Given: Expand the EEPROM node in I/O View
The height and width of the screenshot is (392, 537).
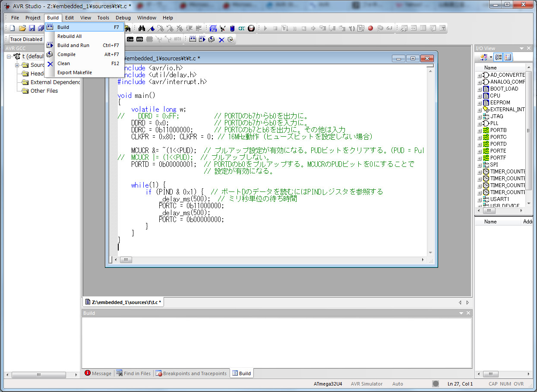Looking at the screenshot, I should [480, 103].
